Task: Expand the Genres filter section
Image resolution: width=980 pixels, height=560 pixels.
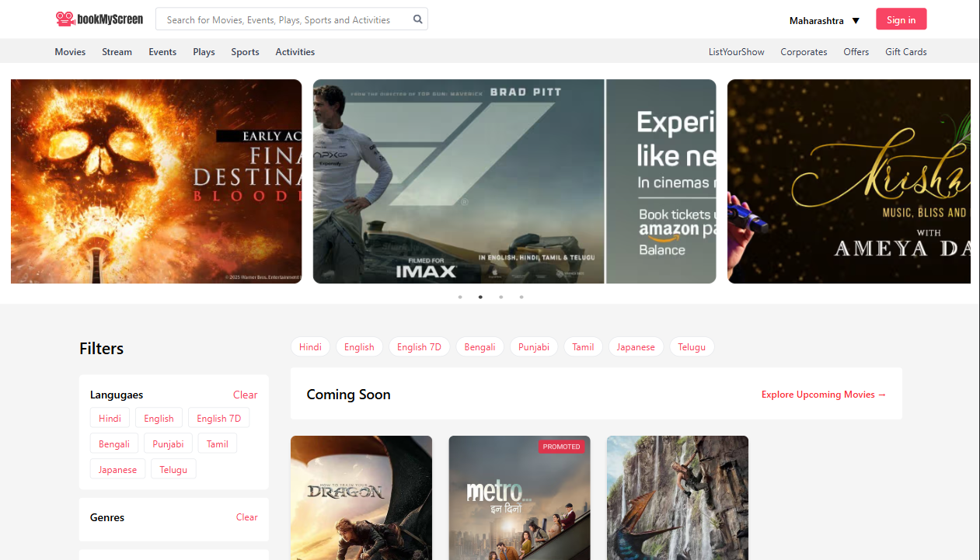Action: pos(107,517)
